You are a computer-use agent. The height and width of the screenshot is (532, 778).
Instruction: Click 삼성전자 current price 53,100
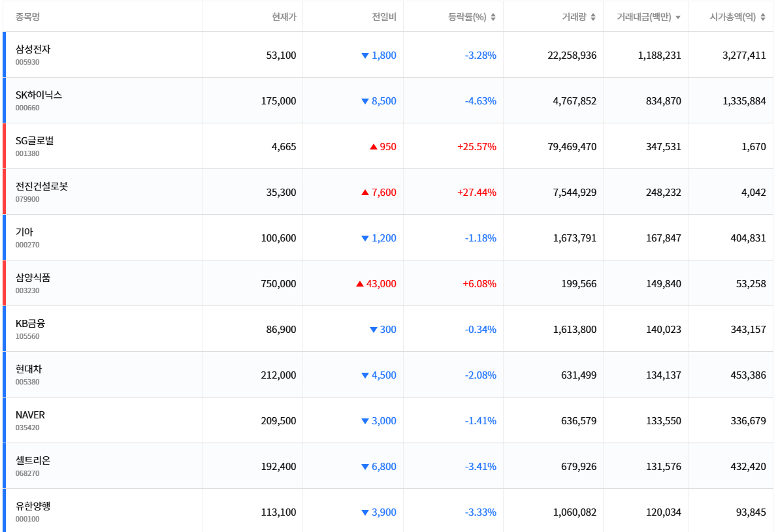click(x=281, y=55)
